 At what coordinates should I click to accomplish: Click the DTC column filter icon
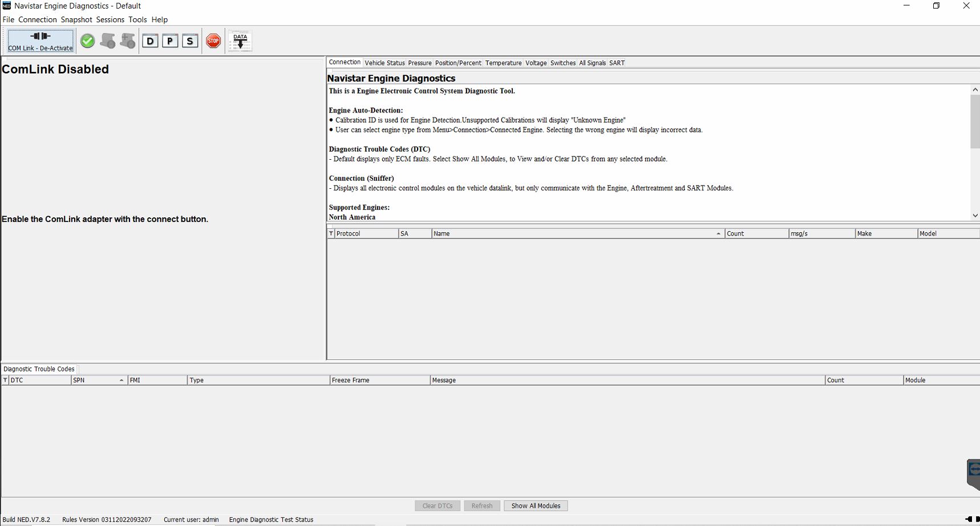5,380
